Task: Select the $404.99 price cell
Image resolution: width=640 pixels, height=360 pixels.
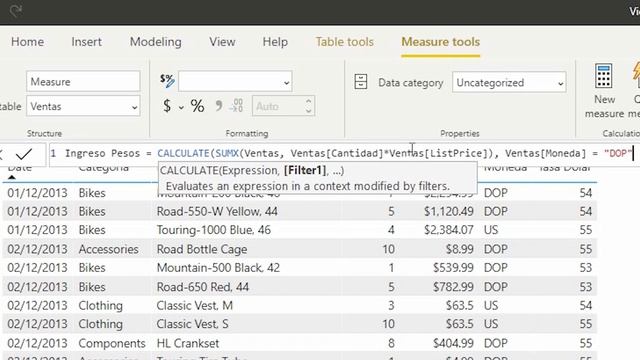Action: pyautogui.click(x=453, y=343)
